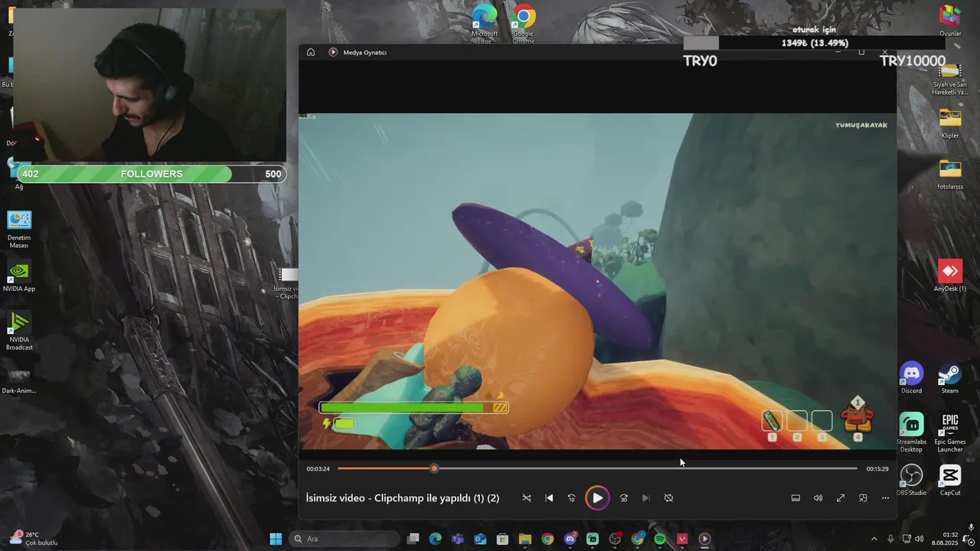Image resolution: width=980 pixels, height=551 pixels.
Task: Skip to the previous track
Action: (549, 498)
